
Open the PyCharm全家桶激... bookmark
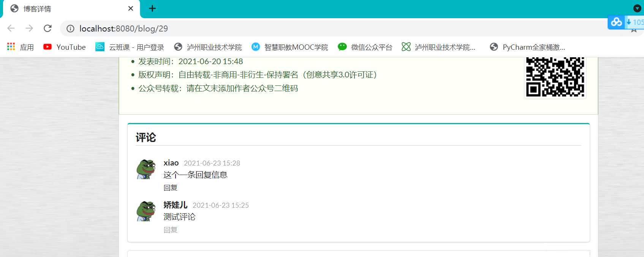tap(527, 47)
